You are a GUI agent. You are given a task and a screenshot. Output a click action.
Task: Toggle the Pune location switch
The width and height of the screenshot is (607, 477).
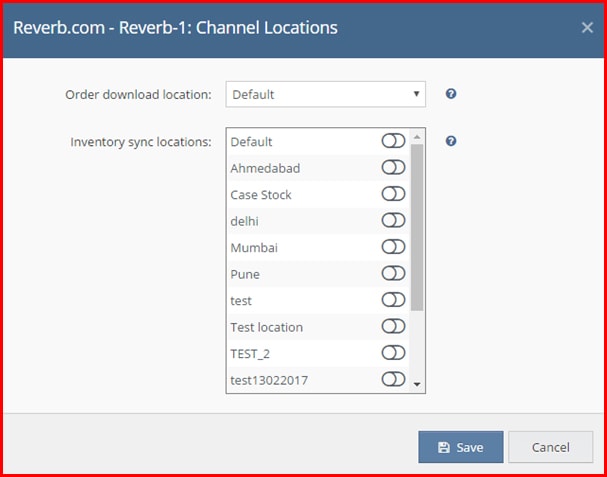pyautogui.click(x=393, y=273)
